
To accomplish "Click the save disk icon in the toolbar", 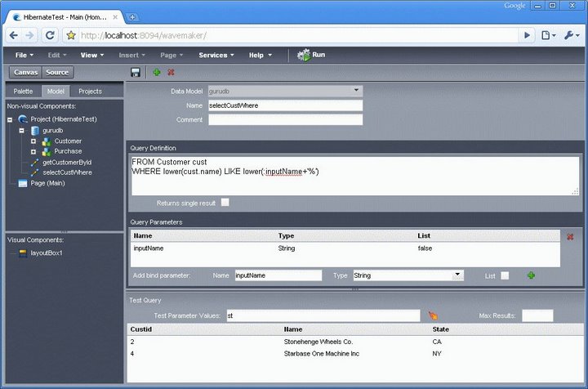I will (135, 73).
